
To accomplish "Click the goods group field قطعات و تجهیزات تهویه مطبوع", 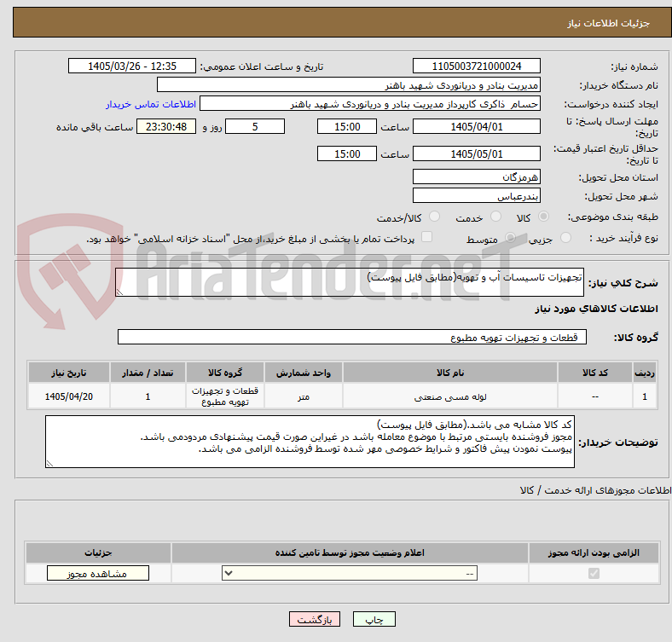I will pyautogui.click(x=352, y=337).
